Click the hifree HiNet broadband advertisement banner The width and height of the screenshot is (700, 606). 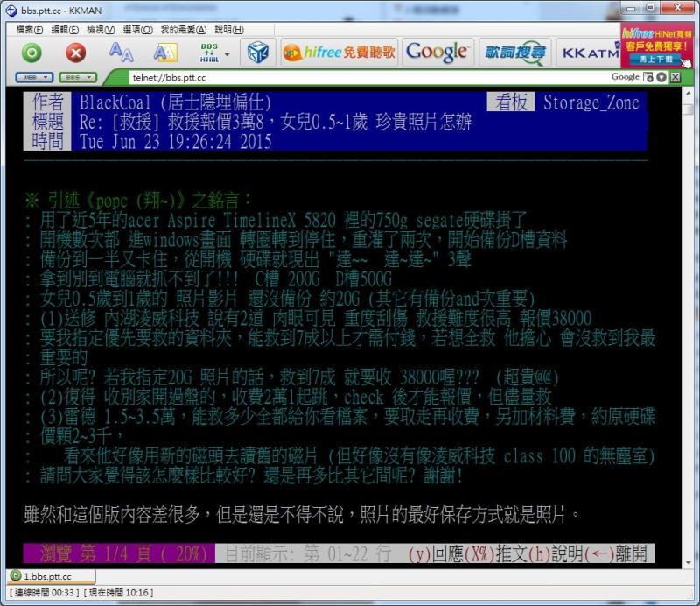pyautogui.click(x=657, y=46)
